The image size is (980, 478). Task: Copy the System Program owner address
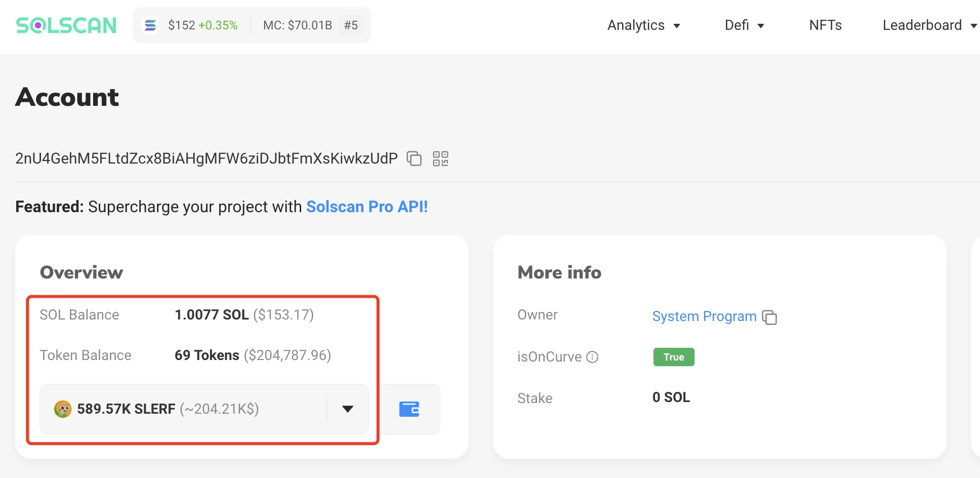(x=769, y=317)
